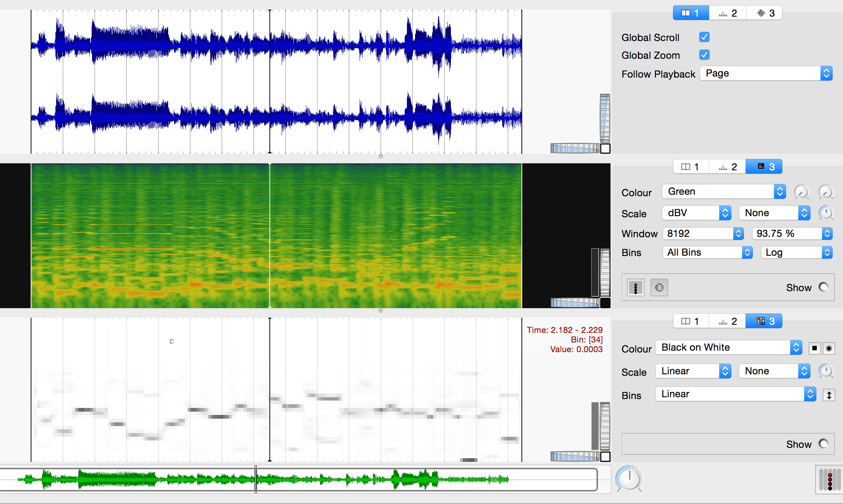Open the Colour dropdown showing Green
843x504 pixels.
coord(724,191)
